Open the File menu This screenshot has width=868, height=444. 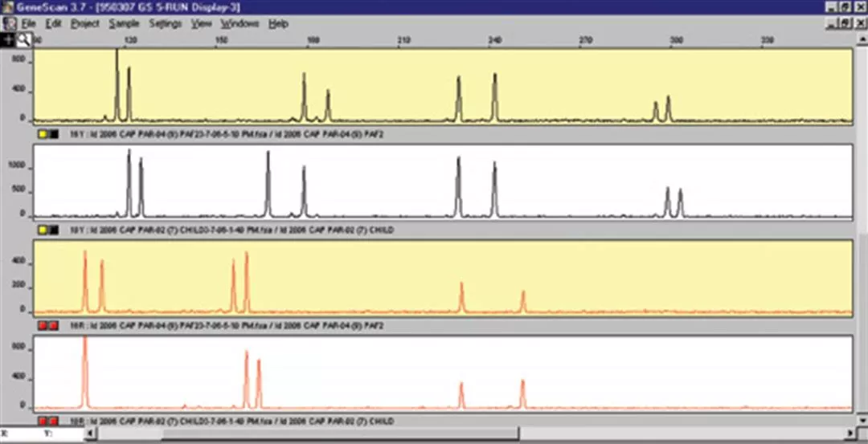pos(29,23)
